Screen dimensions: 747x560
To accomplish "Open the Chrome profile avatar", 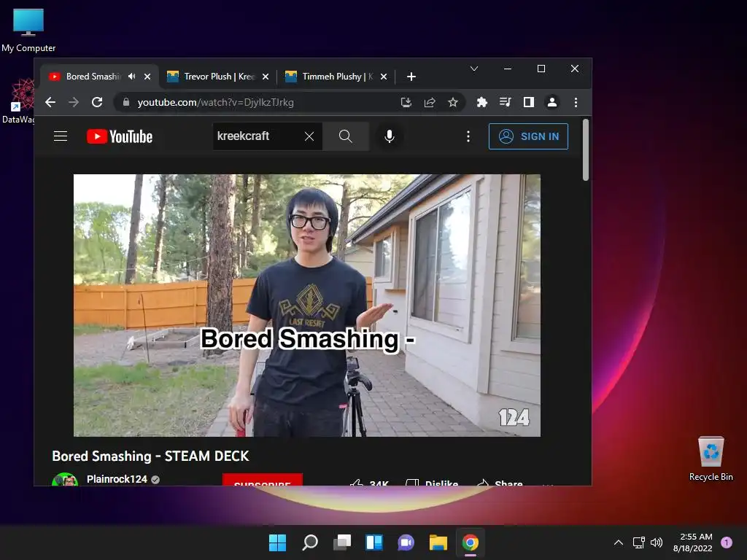I will click(552, 102).
